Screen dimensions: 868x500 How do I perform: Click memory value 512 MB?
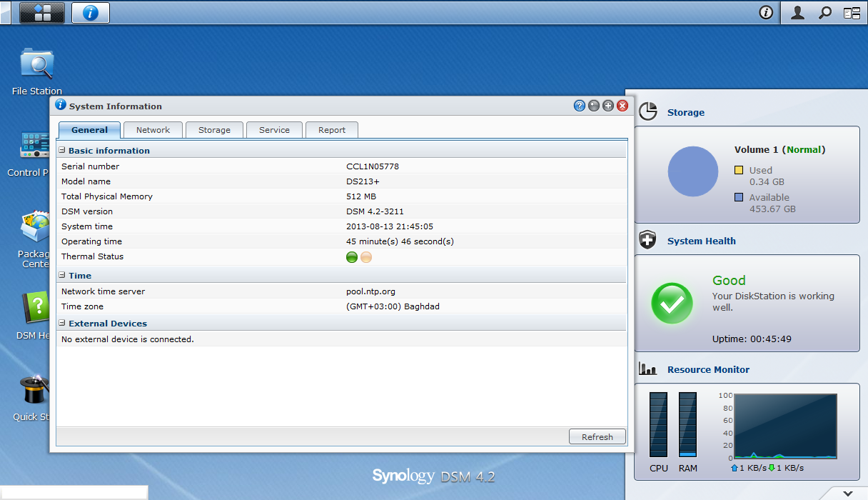pos(361,196)
